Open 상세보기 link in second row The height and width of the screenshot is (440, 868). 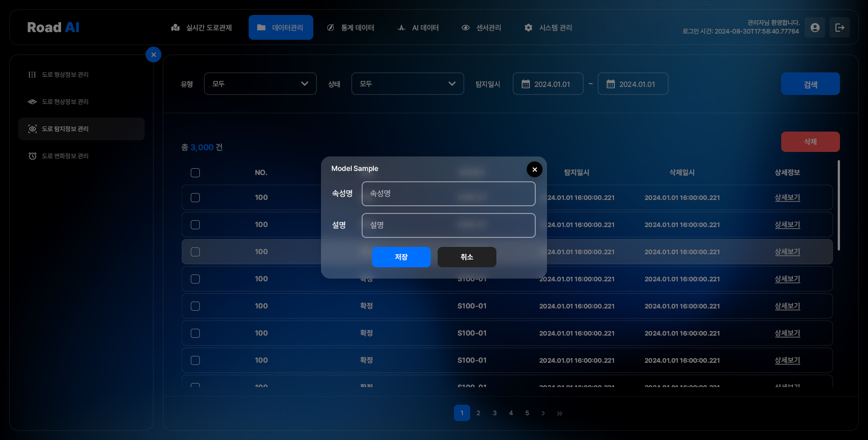[x=787, y=225]
